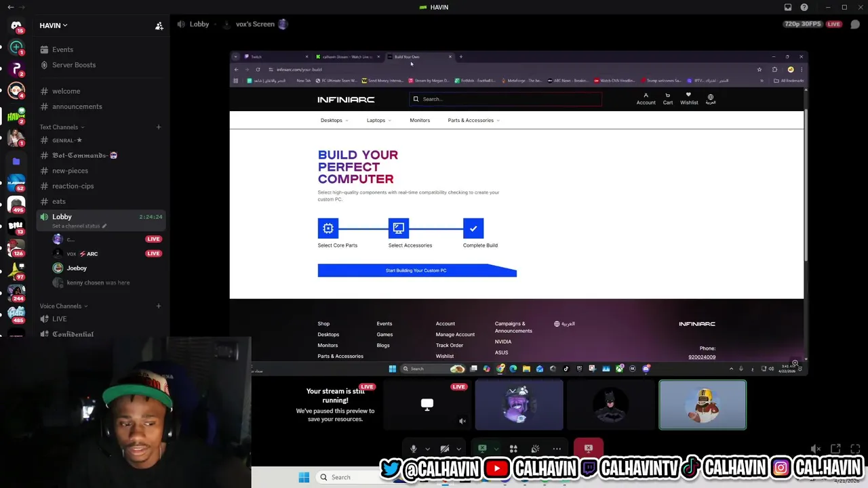Open the reaction-cips channel
The image size is (868, 488).
coord(73,186)
